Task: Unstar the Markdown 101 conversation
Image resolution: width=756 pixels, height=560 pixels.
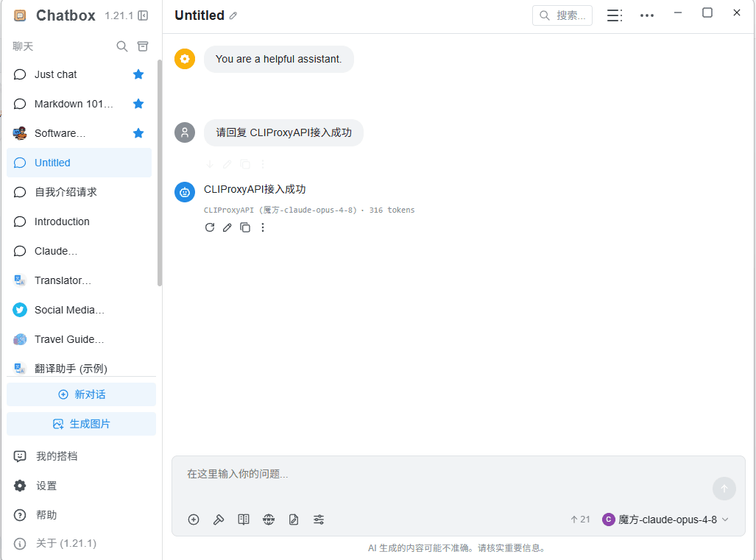Action: (x=138, y=104)
